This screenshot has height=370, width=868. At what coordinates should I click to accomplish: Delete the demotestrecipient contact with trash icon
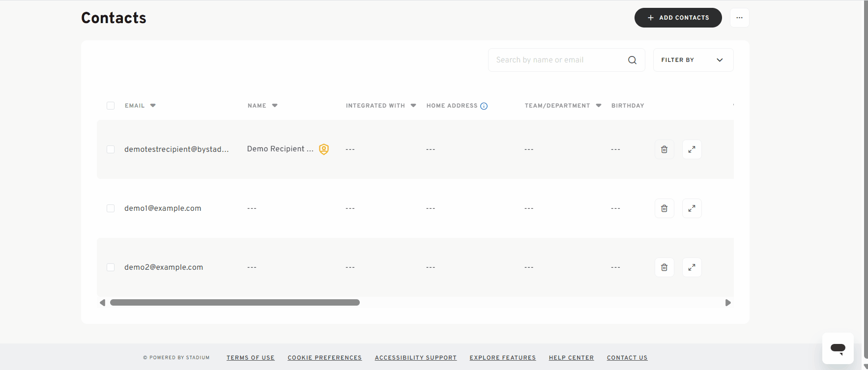[664, 149]
